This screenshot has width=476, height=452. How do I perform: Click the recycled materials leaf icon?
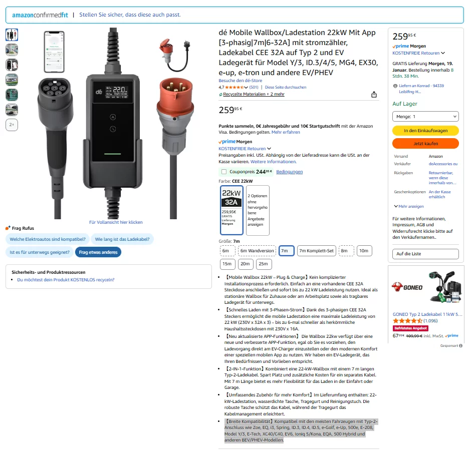point(220,94)
